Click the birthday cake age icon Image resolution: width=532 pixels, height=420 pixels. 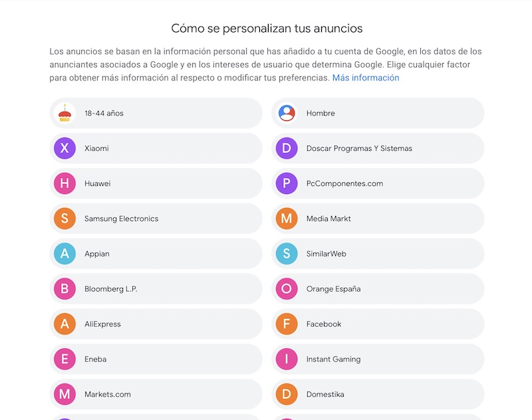coord(65,113)
